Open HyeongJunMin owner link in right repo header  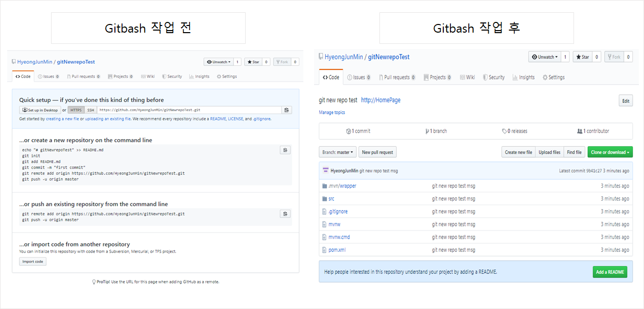(344, 57)
